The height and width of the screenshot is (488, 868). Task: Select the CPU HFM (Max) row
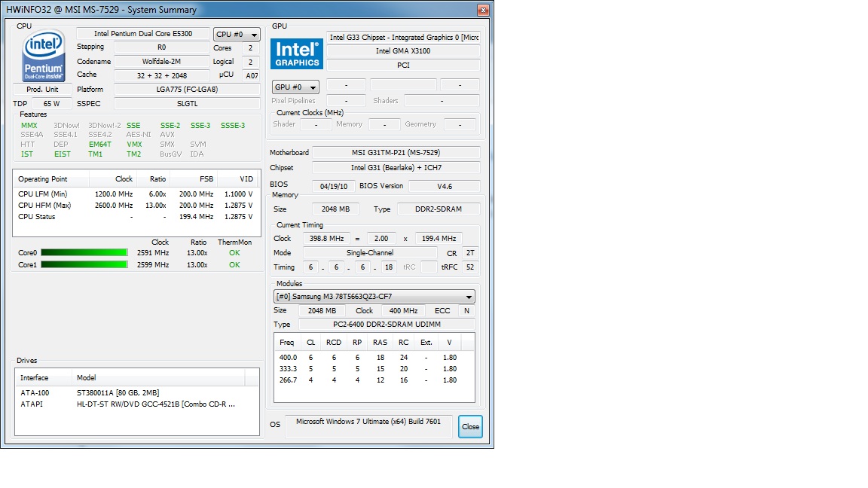136,206
